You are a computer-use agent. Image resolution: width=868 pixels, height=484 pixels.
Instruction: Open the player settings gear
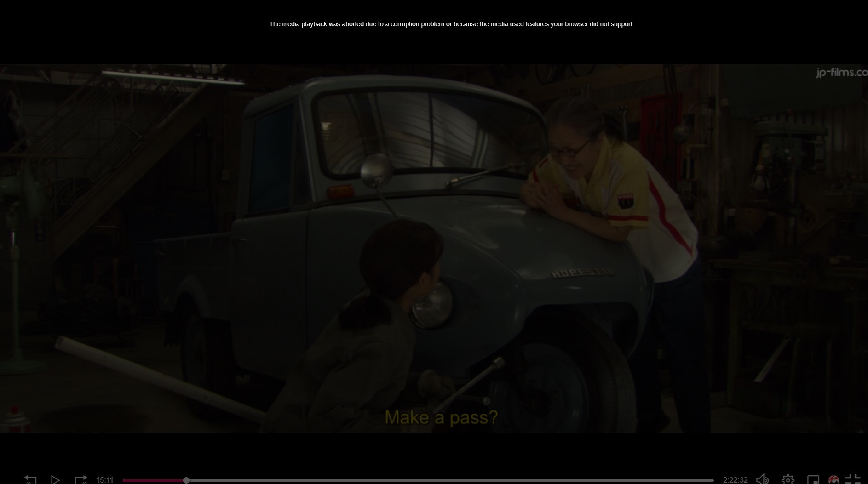point(788,480)
